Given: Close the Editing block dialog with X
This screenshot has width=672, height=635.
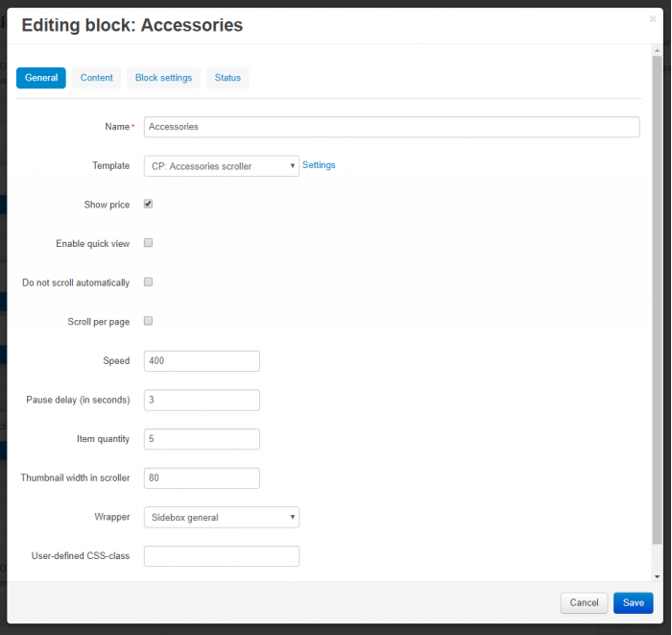Looking at the screenshot, I should click(653, 19).
